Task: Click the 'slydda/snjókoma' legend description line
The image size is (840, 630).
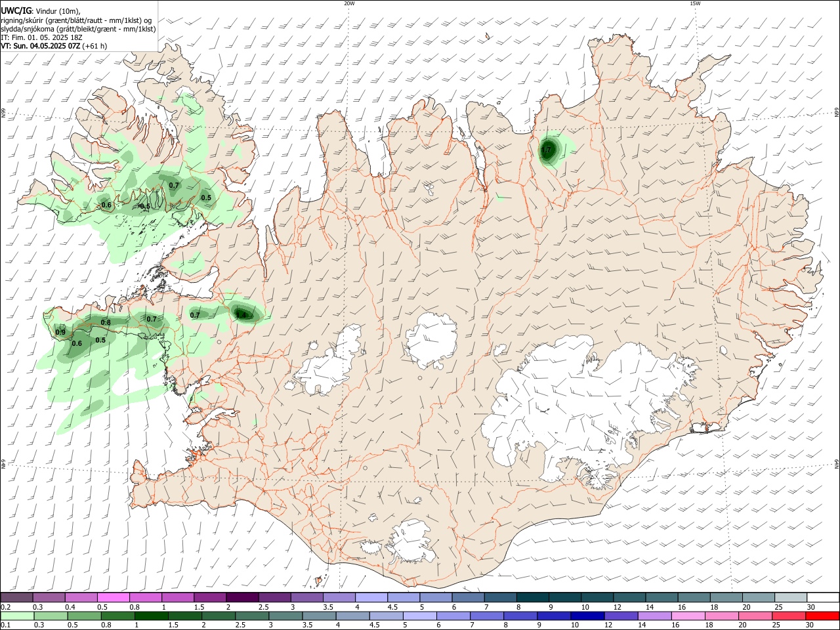Action: [78, 29]
